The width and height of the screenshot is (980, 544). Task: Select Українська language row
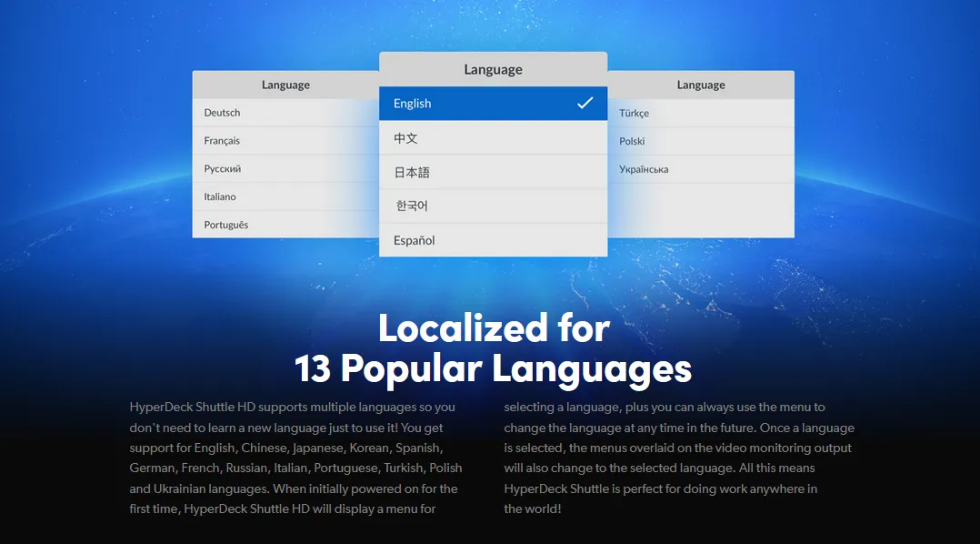pyautogui.click(x=701, y=169)
